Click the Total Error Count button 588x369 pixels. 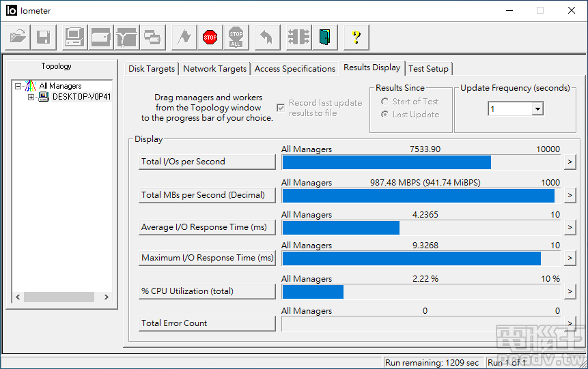click(x=207, y=324)
